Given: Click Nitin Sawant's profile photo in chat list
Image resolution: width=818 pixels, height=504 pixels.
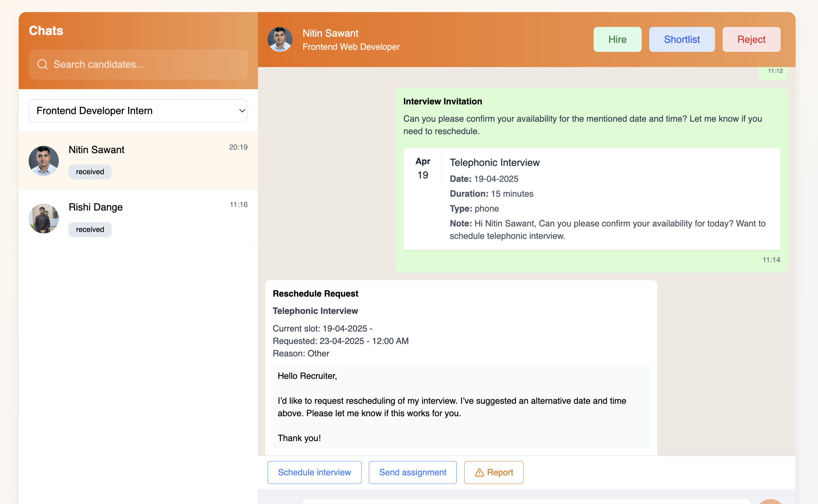Looking at the screenshot, I should [x=44, y=161].
